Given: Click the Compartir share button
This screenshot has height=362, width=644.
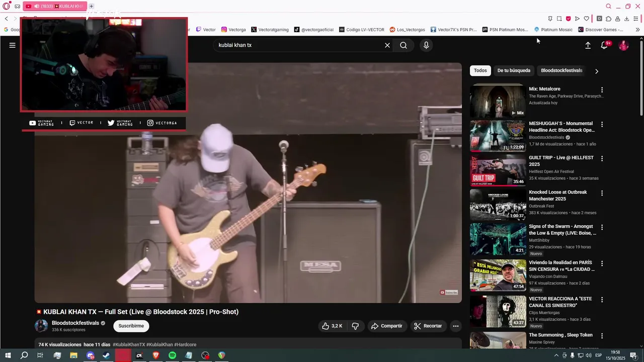Looking at the screenshot, I should [x=386, y=326].
